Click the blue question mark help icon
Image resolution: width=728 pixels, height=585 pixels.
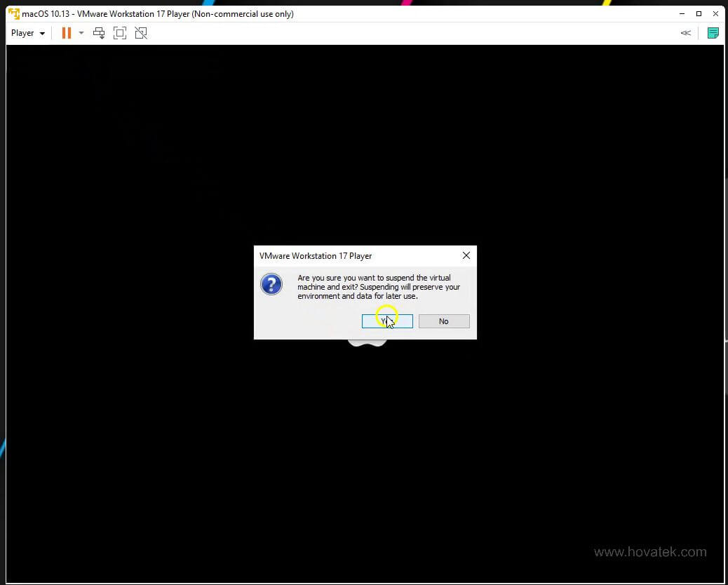point(271,284)
